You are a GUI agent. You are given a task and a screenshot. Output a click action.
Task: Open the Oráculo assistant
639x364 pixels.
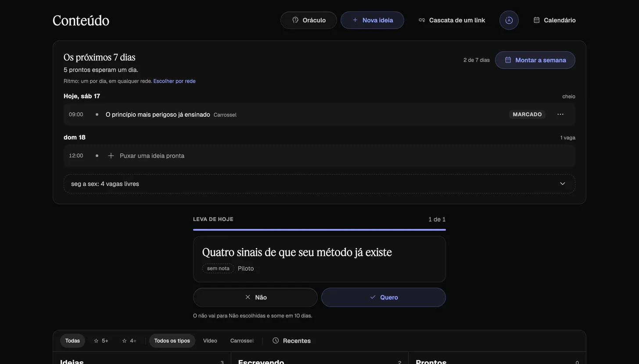pyautogui.click(x=309, y=20)
